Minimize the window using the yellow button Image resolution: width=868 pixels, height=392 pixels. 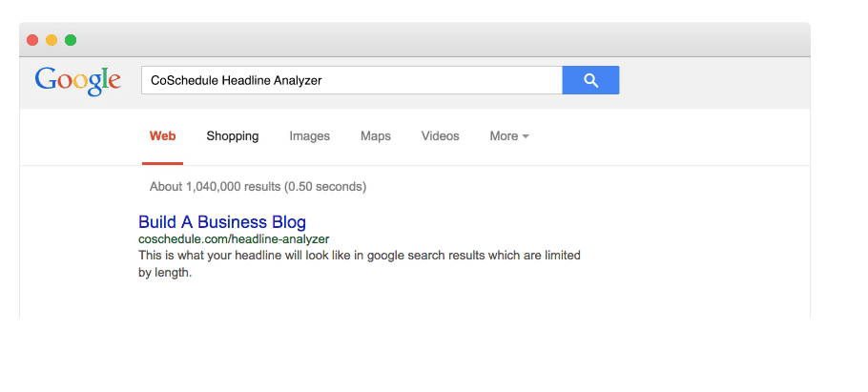point(52,40)
